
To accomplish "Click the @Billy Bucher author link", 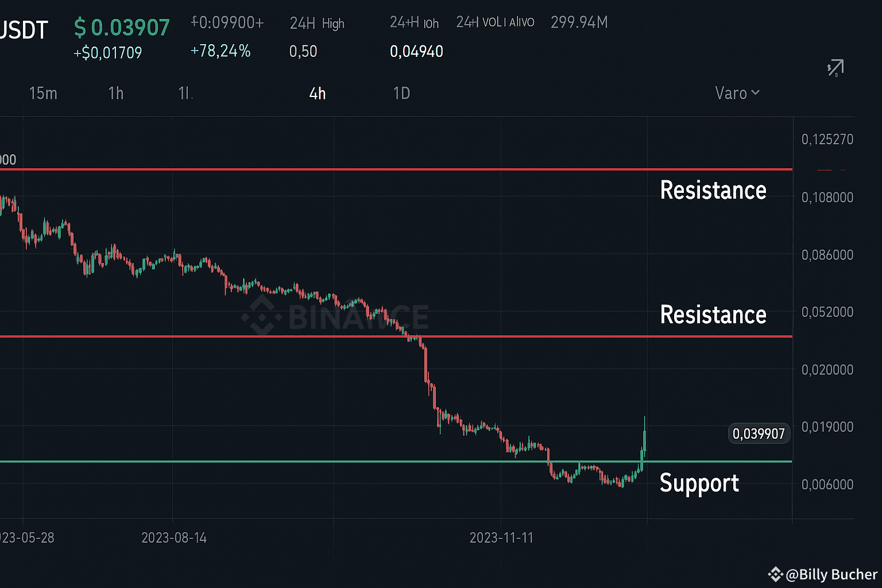I will point(831,574).
